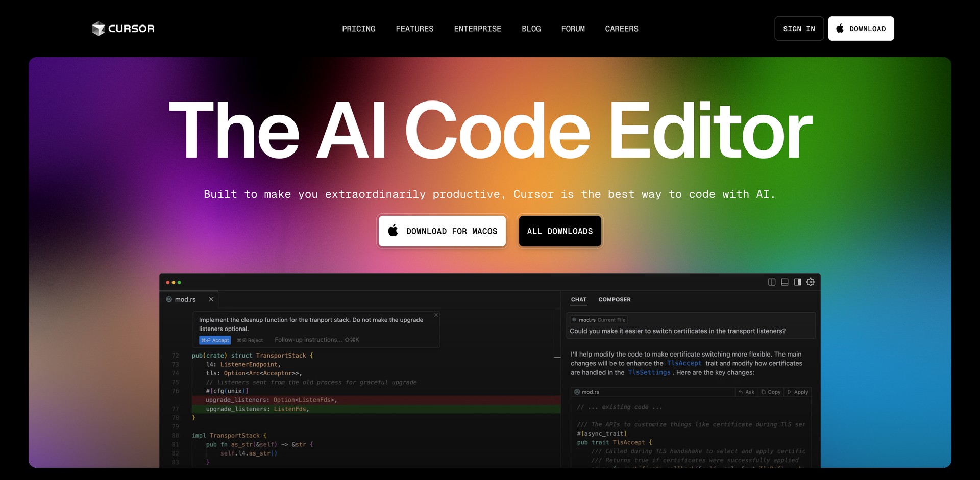Click the 'The AI Code Editor' headline

[x=491, y=130]
